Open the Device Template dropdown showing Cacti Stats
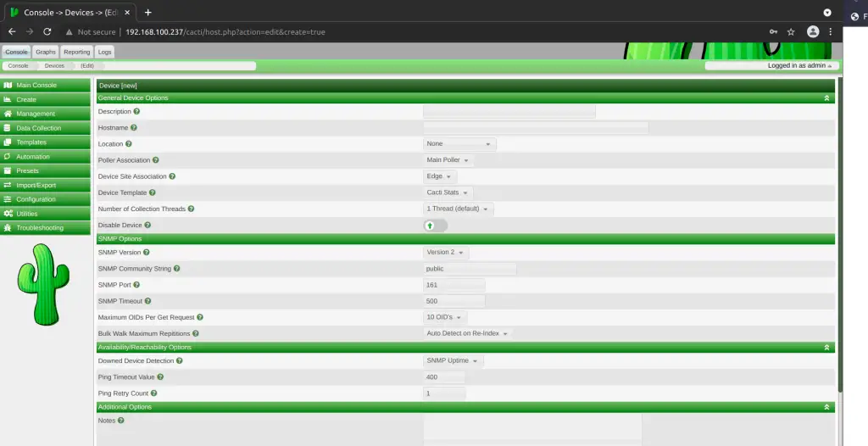The width and height of the screenshot is (868, 446). pyautogui.click(x=448, y=192)
